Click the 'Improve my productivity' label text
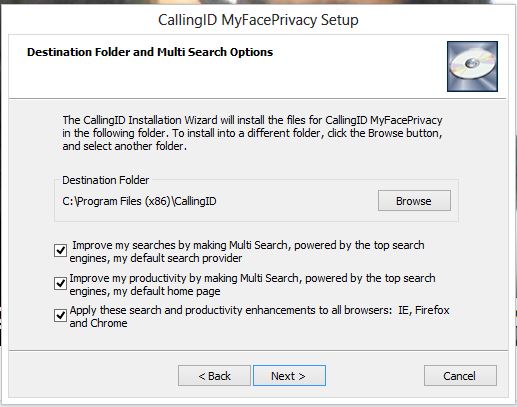517x407 pixels. click(x=252, y=285)
